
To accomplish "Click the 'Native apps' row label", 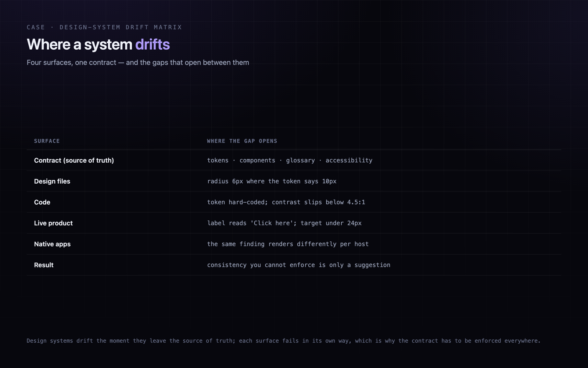I will click(x=52, y=244).
